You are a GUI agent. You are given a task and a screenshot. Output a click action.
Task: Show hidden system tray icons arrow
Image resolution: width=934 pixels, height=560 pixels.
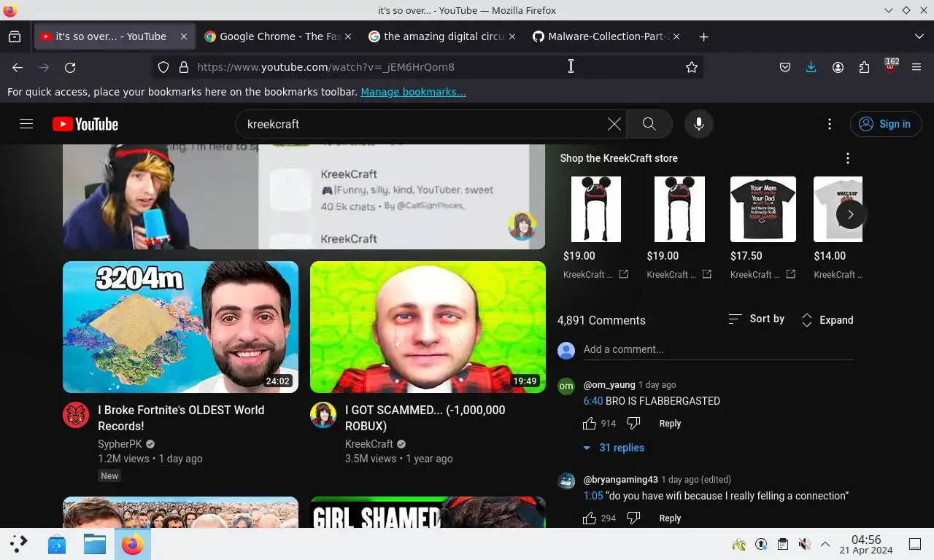825,544
